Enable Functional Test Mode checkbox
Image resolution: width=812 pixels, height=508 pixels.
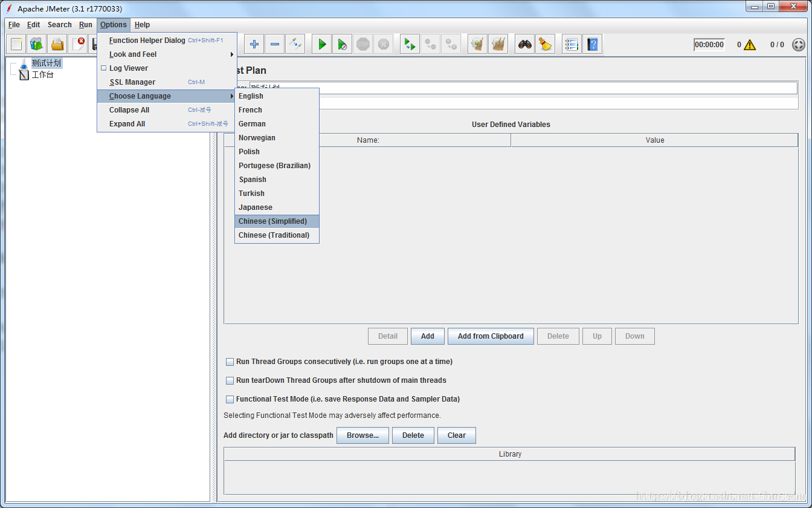[x=230, y=400]
